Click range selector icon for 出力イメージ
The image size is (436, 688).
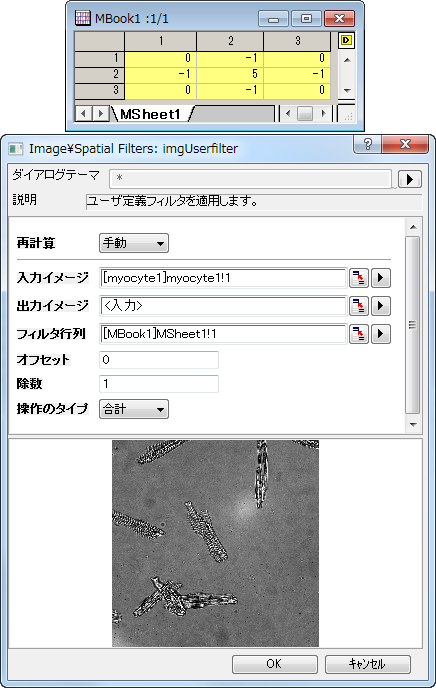[x=358, y=306]
